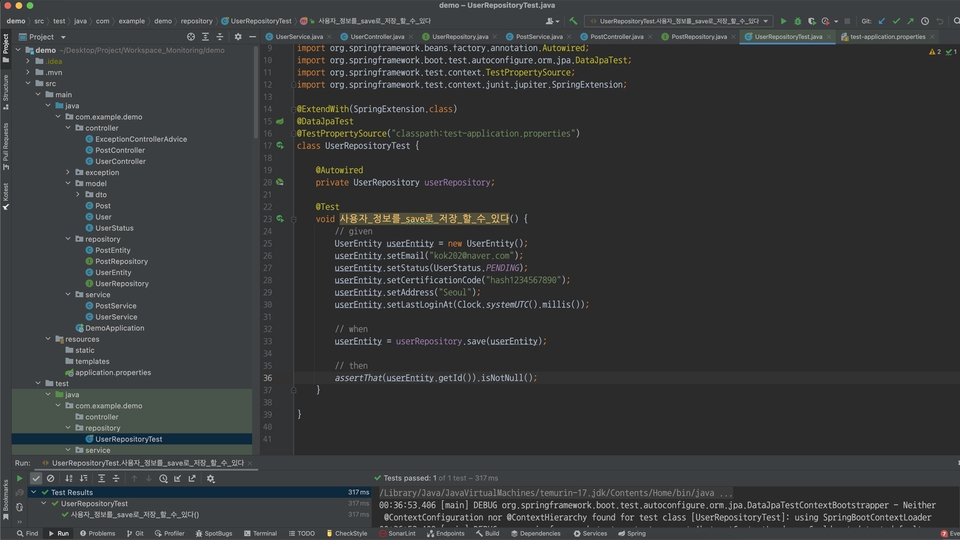Image resolution: width=960 pixels, height=540 pixels.
Task: Expand the .mvn folder
Action: (28, 72)
